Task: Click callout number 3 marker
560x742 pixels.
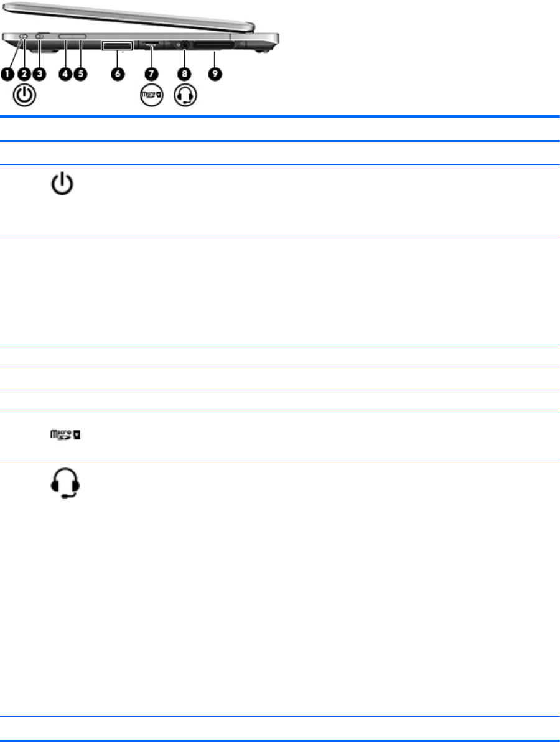Action: [39, 74]
